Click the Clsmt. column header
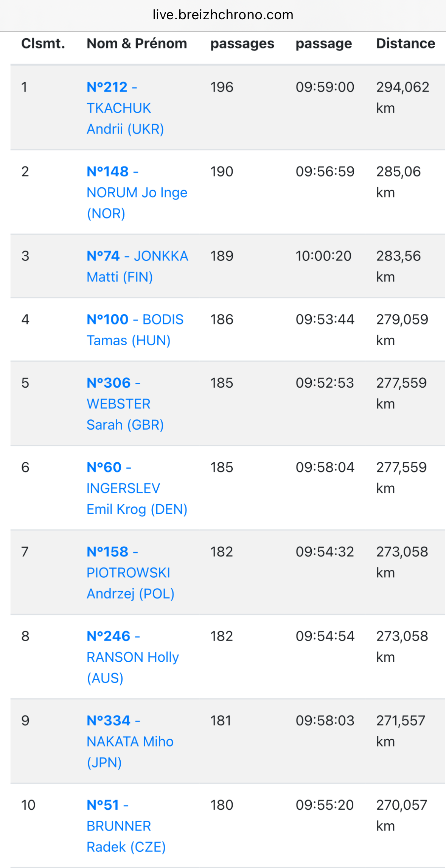This screenshot has width=446, height=868. pos(43,44)
